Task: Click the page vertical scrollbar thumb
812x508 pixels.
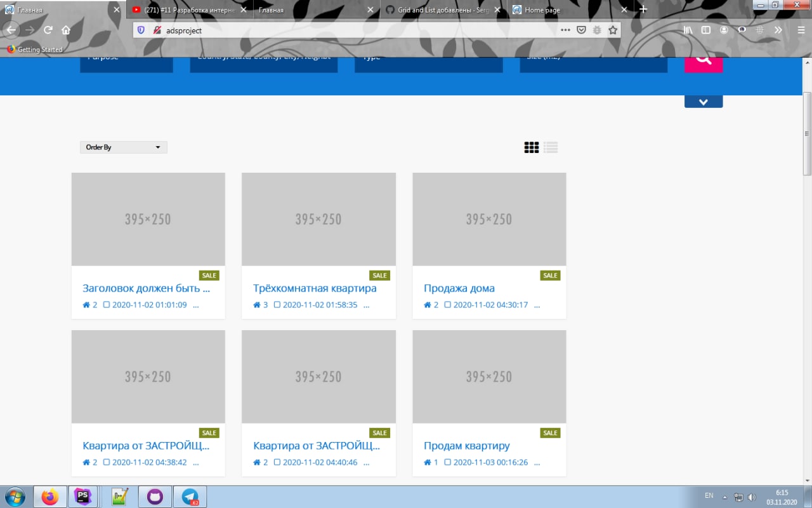Action: point(808,133)
